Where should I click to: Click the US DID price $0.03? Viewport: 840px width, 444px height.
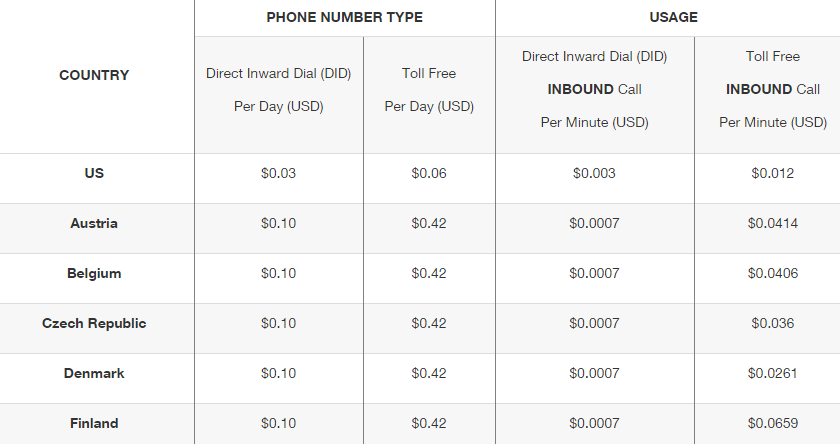279,174
